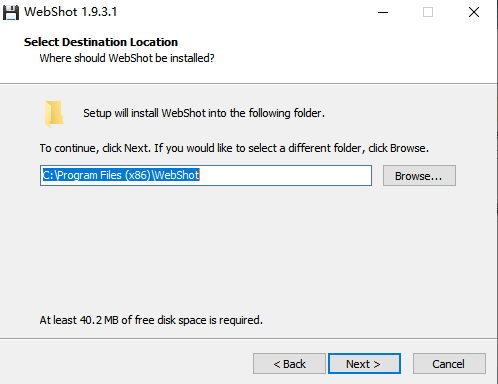The width and height of the screenshot is (498, 384).
Task: Close the WebShot installer window
Action: point(474,12)
